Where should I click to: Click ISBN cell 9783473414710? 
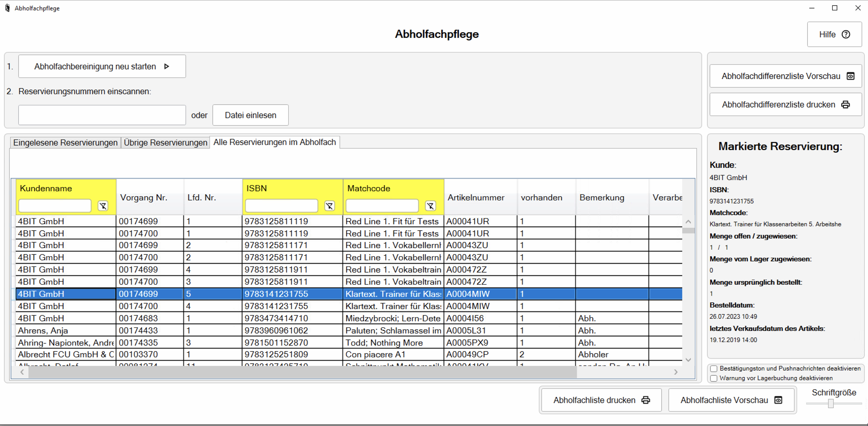293,318
